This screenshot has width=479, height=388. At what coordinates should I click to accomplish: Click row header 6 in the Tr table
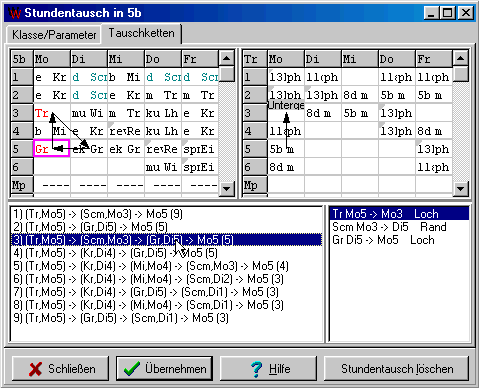click(255, 167)
